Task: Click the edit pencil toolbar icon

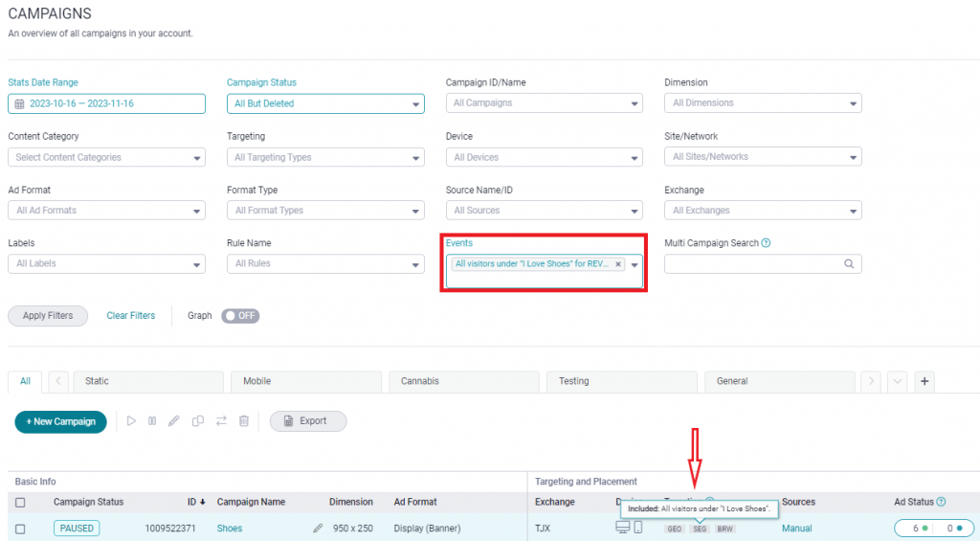Action: coord(174,421)
